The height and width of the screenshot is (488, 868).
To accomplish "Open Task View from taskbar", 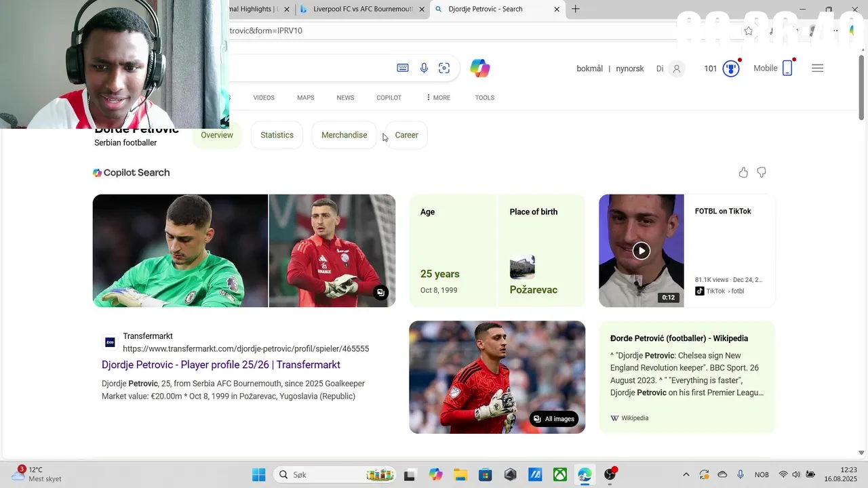I will pos(410,475).
